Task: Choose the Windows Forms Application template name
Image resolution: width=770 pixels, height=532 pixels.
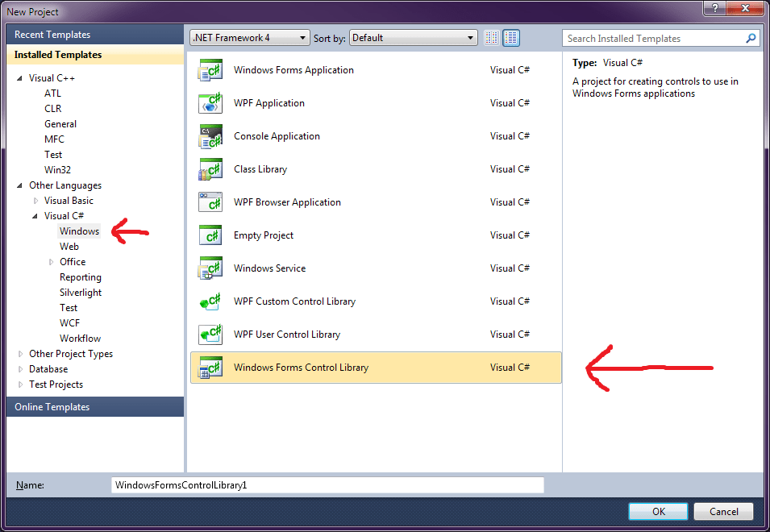Action: click(293, 69)
